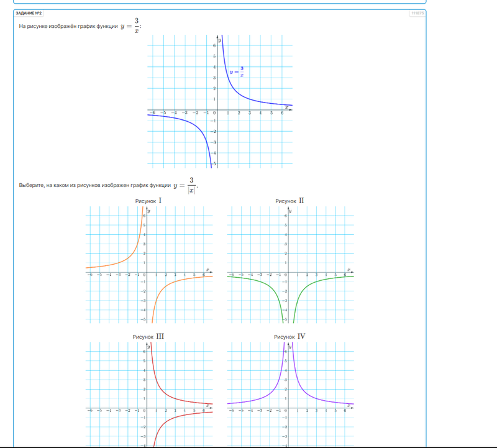Click the y-axis label on the blue graph
This screenshot has width=497, height=448.
tap(221, 40)
